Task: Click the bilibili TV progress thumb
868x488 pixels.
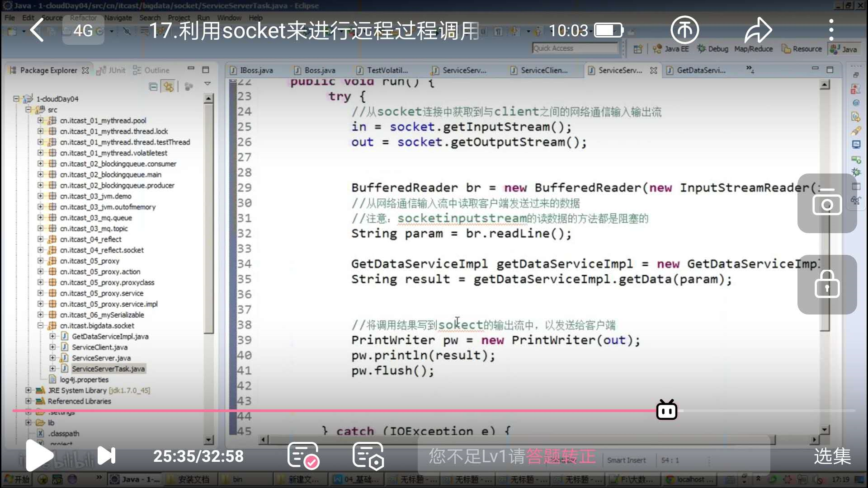Action: [666, 410]
